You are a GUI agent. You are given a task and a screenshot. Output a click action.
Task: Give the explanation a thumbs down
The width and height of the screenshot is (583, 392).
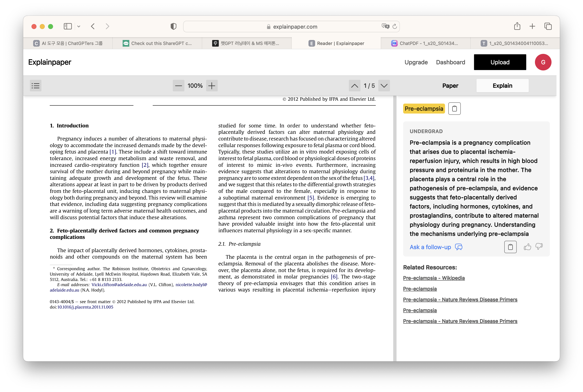pyautogui.click(x=539, y=247)
